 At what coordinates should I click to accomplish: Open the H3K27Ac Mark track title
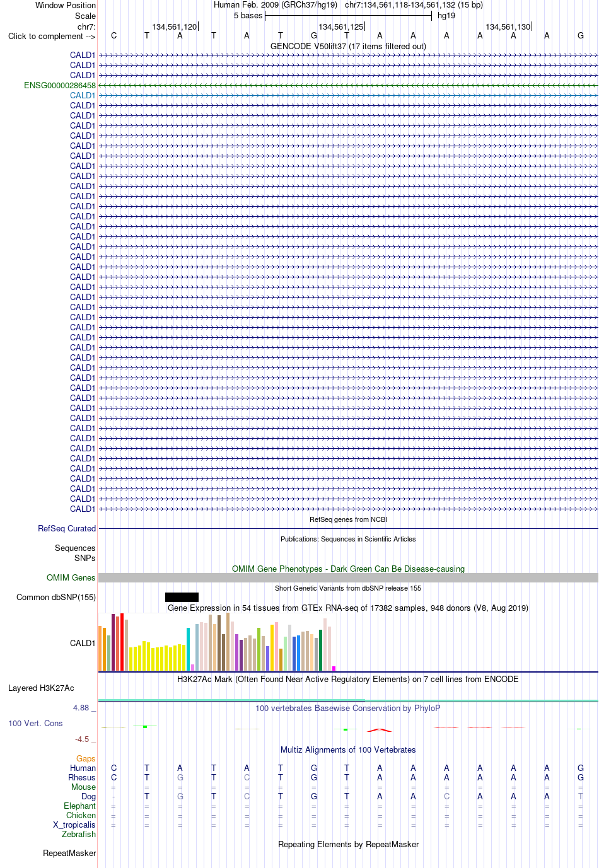point(348,679)
